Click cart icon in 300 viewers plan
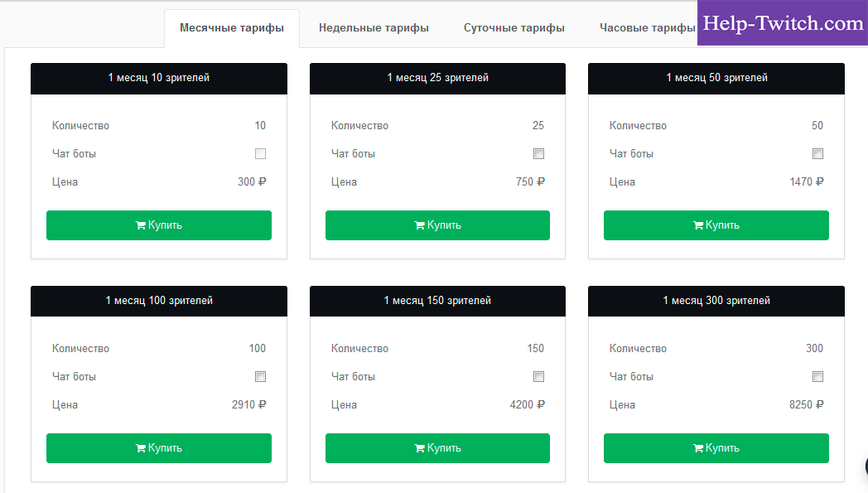 pos(698,448)
